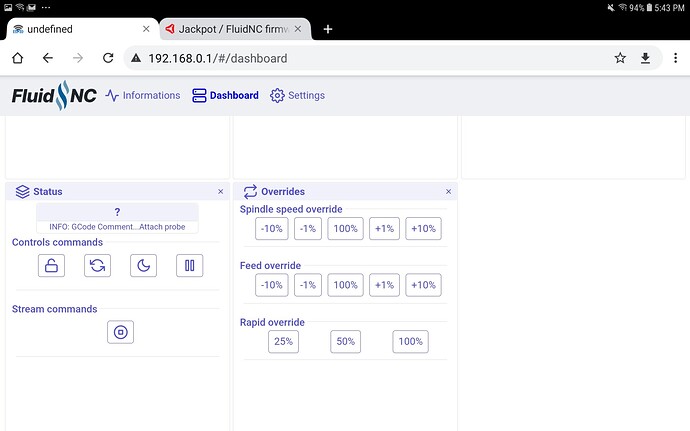Click the Controls commands heading
Viewport: 690px width, 431px height.
coord(57,242)
